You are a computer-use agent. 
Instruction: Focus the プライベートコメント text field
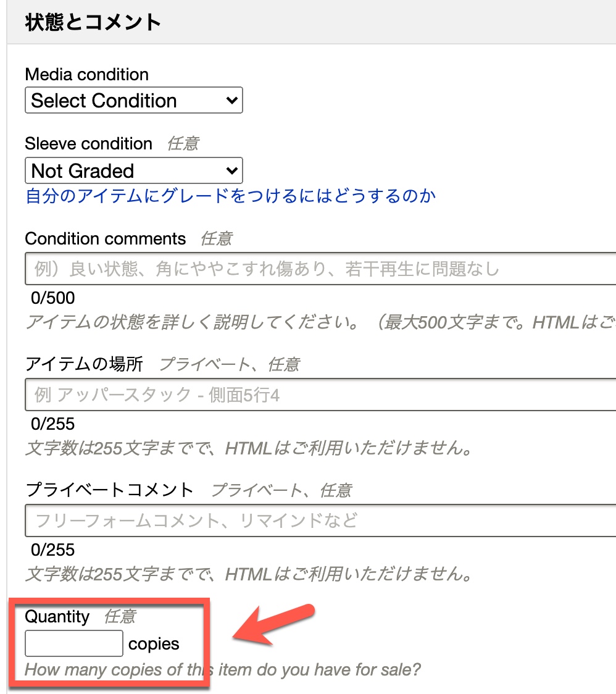(x=321, y=520)
